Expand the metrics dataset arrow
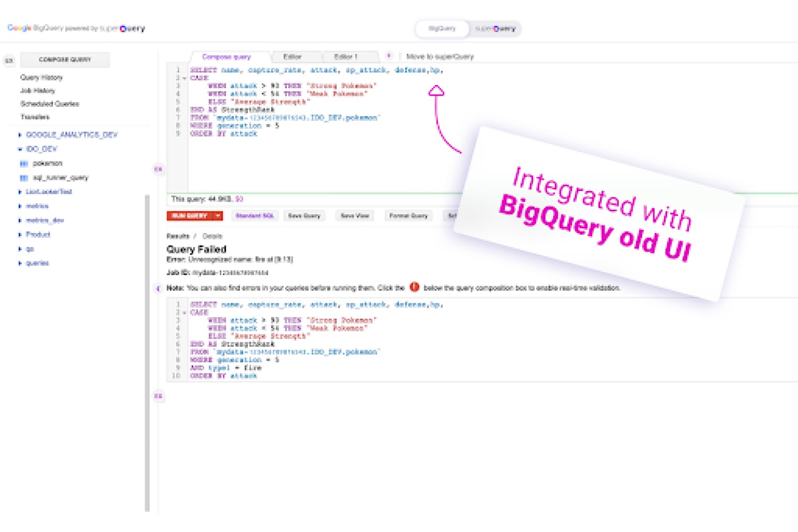The height and width of the screenshot is (532, 798). pos(20,206)
